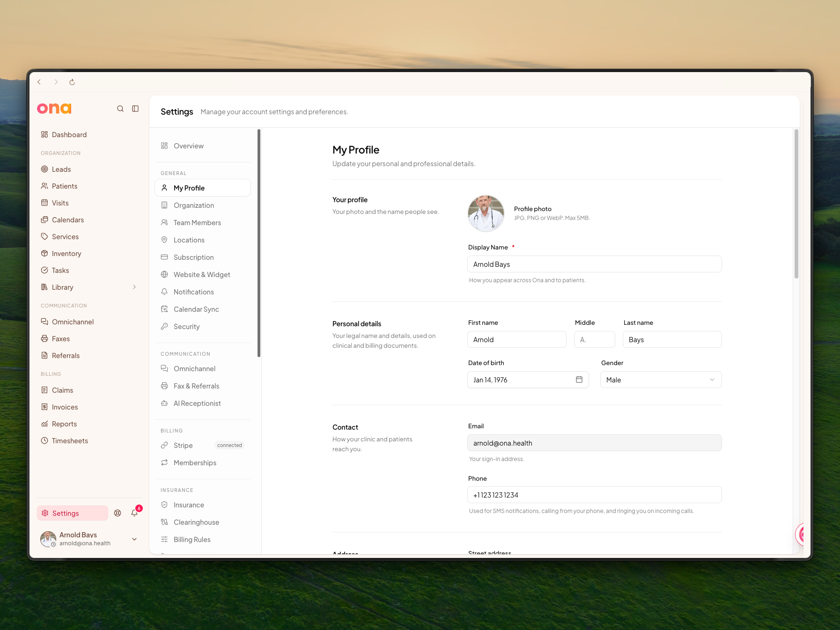This screenshot has width=840, height=630.
Task: Select My Profile in settings
Action: (x=203, y=188)
